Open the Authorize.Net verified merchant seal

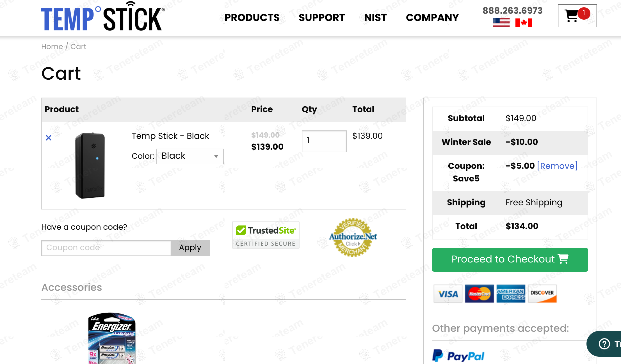point(353,239)
